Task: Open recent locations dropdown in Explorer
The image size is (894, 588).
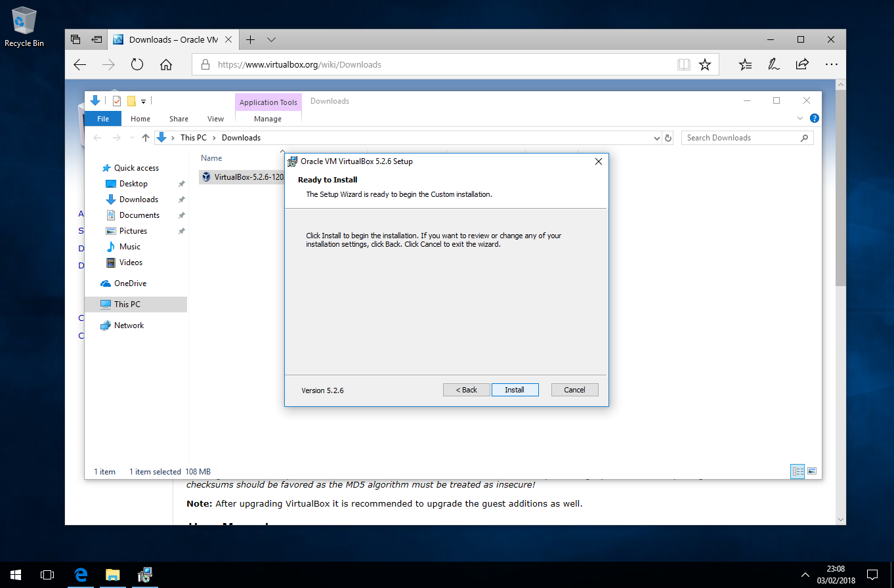Action: point(132,138)
